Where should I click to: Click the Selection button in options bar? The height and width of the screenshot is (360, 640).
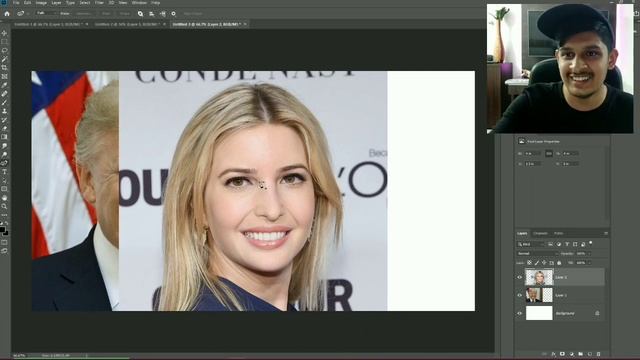coord(83,13)
